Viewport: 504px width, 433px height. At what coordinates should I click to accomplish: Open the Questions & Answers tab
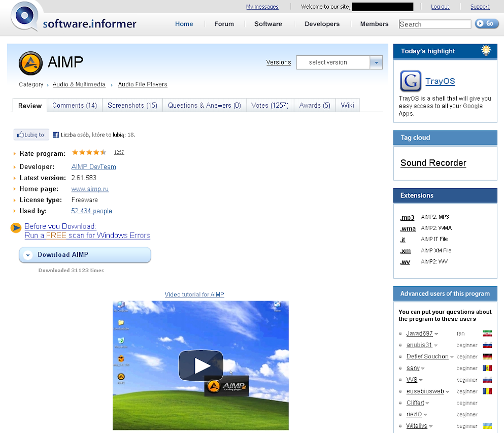coord(205,106)
